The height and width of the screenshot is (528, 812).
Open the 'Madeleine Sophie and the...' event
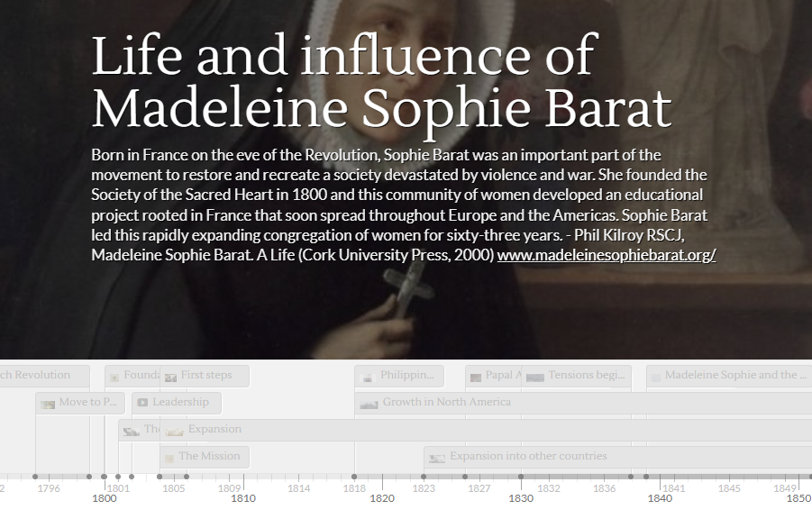click(730, 376)
